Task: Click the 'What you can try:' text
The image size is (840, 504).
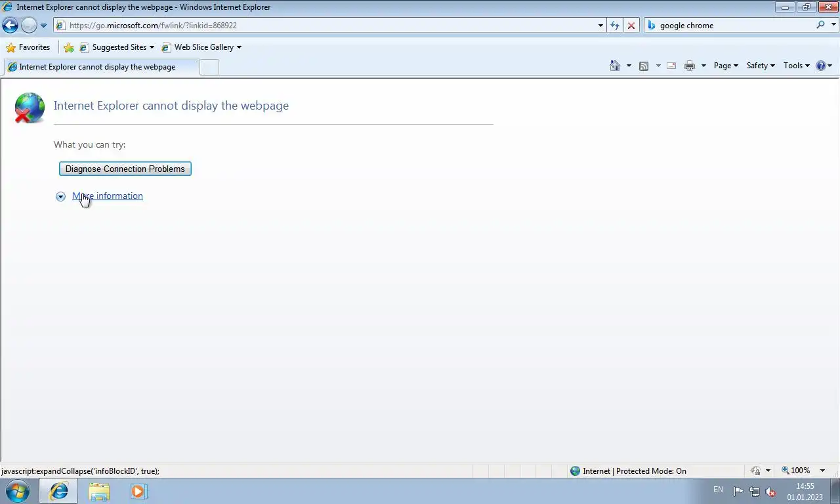Action: coord(89,144)
